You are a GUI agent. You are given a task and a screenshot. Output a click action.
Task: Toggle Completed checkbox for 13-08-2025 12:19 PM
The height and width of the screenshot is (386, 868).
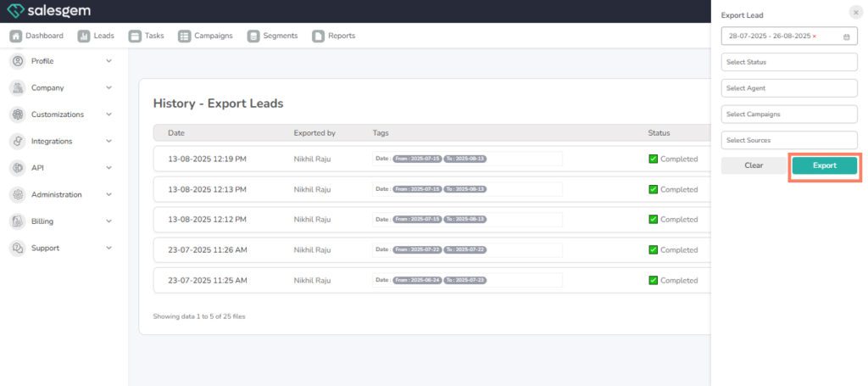[x=653, y=159]
